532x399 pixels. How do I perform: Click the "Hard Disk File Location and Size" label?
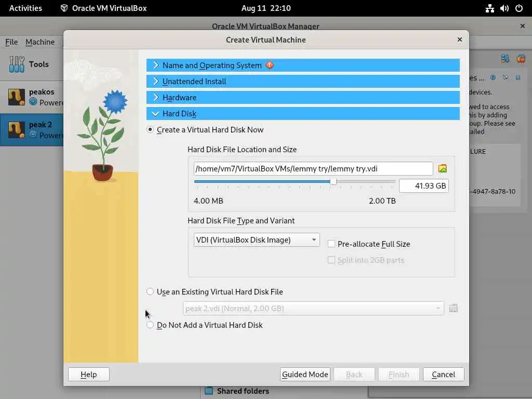(242, 149)
